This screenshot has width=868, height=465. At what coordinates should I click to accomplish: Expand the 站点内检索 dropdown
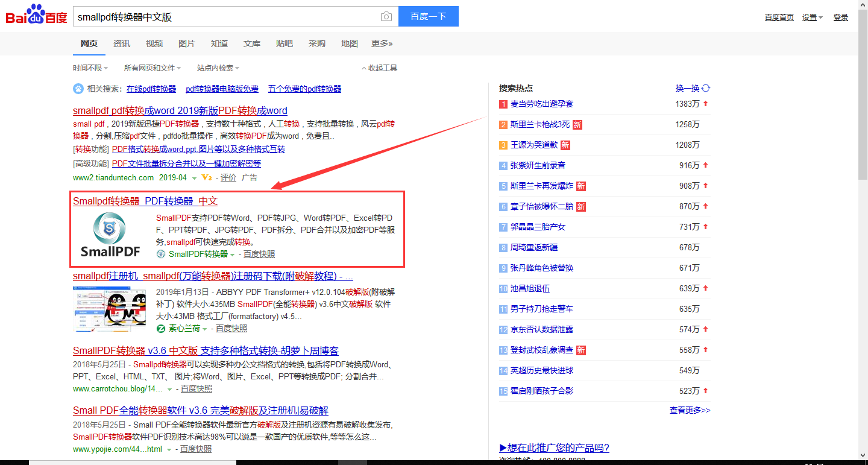218,68
